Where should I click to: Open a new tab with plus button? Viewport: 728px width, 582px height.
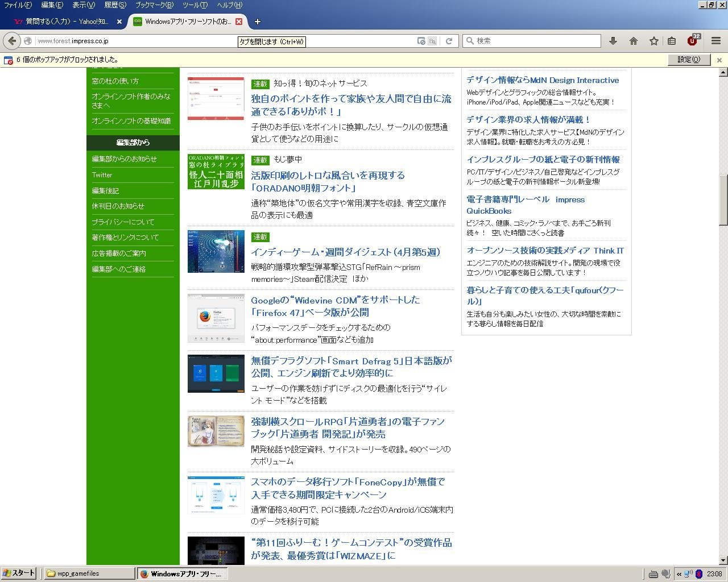pos(257,22)
